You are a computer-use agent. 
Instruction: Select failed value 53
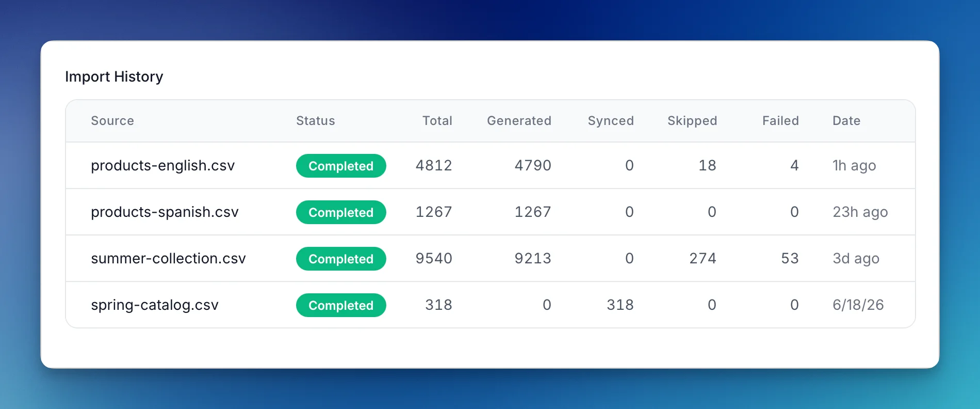point(790,258)
